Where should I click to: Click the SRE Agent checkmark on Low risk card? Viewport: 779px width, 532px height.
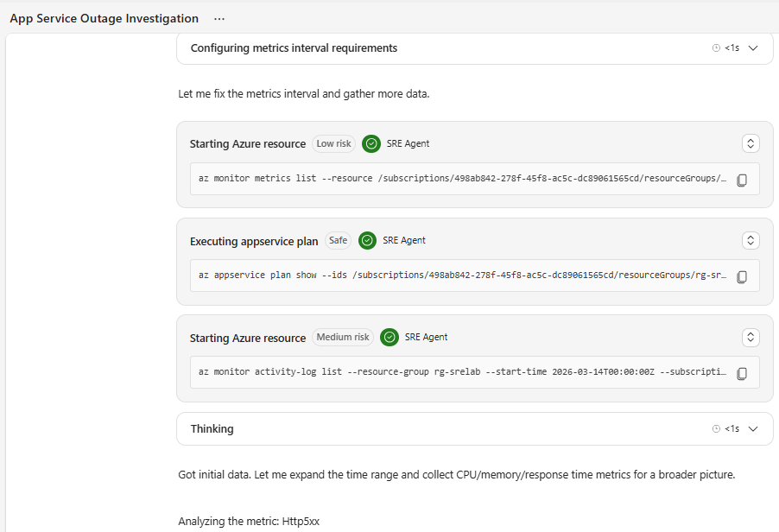click(370, 143)
